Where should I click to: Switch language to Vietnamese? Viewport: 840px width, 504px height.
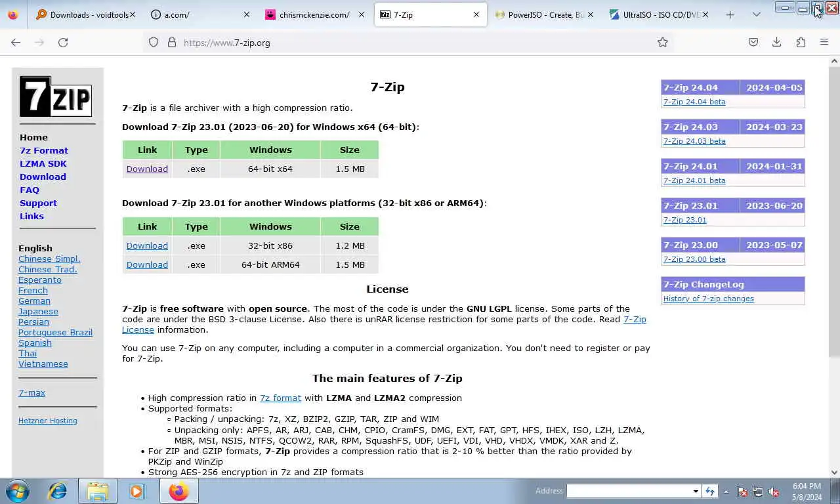[43, 364]
